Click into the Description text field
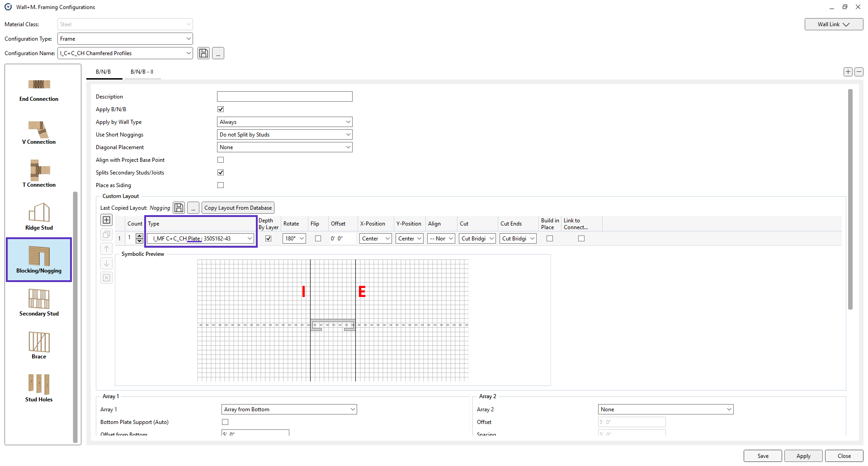868x466 pixels. [x=284, y=97]
